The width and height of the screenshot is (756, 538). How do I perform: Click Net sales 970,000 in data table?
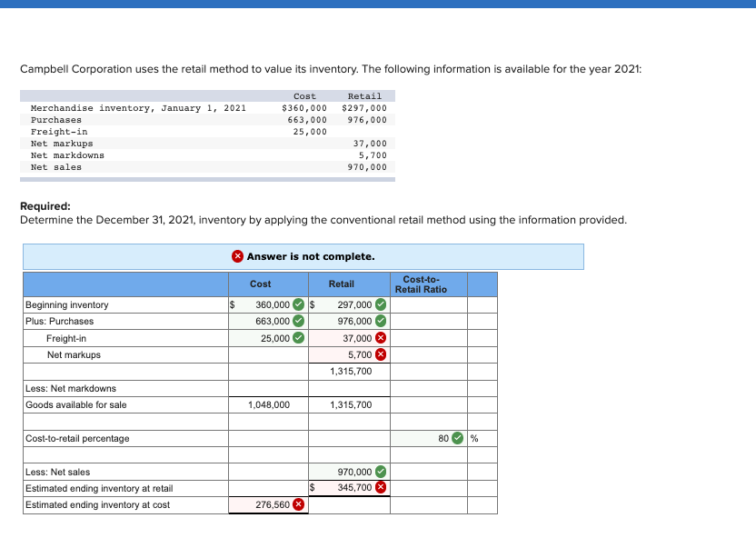click(x=367, y=167)
